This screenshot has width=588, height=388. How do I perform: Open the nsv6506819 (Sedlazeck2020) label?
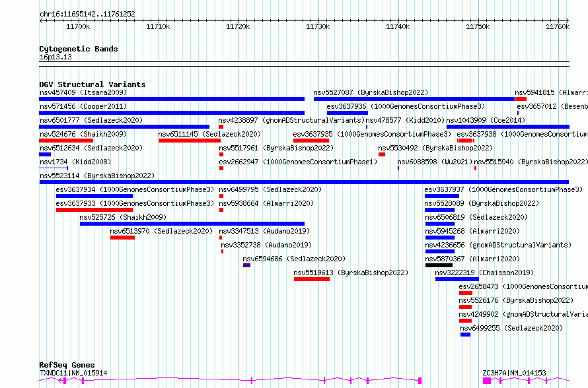pos(476,217)
